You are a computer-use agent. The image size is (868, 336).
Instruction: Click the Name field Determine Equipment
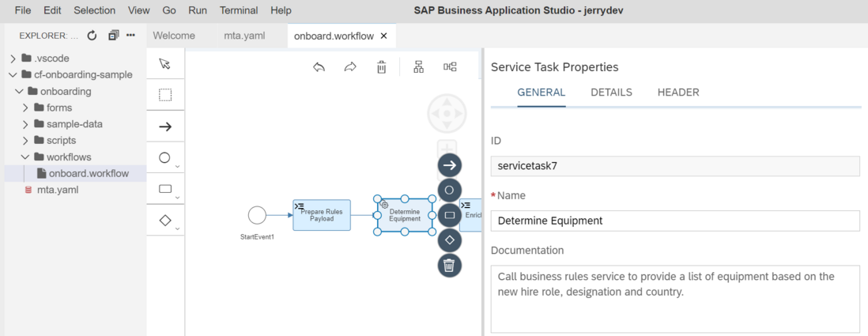(675, 221)
